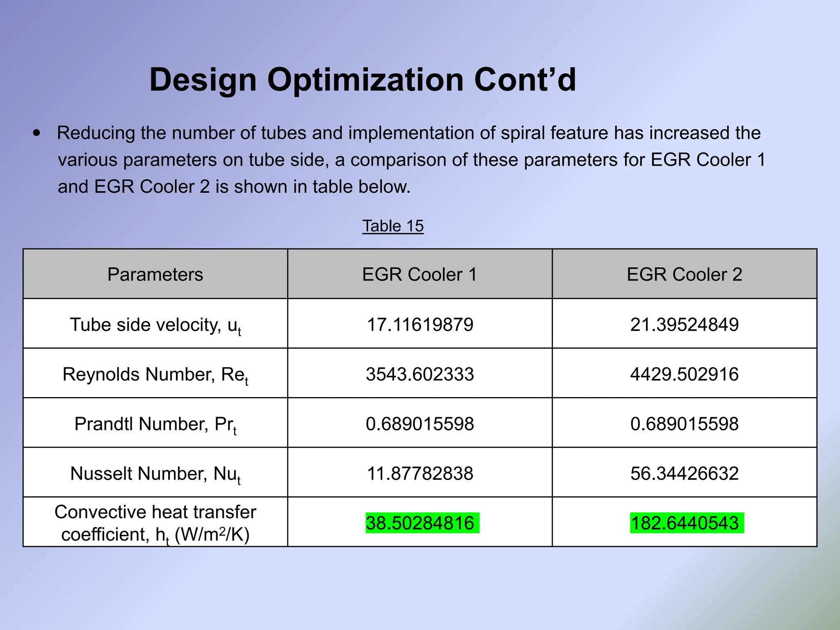Click the slide title 'Design Optimization Cont'd'
Viewport: 840px width, 630px height.
tap(363, 80)
